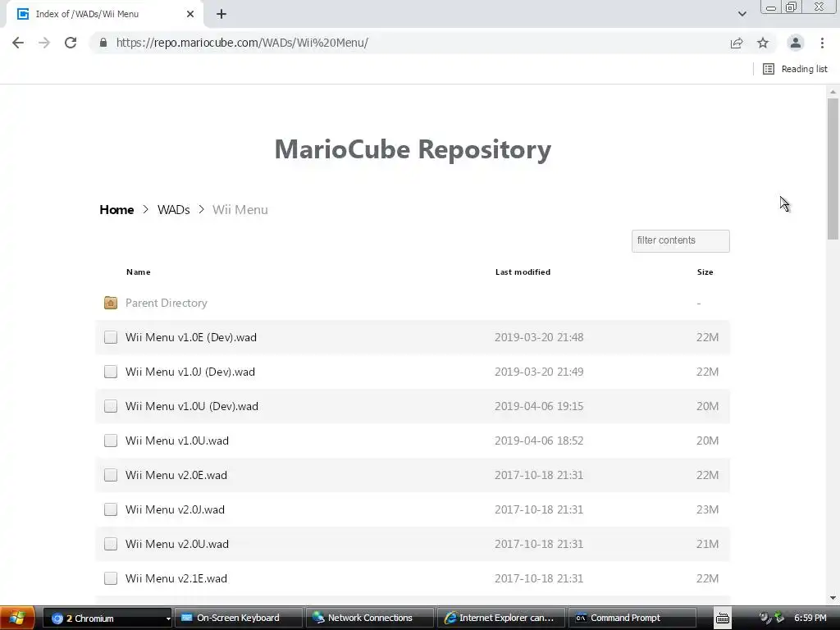Open the profile avatar icon
This screenshot has height=630, width=840.
[x=796, y=43]
